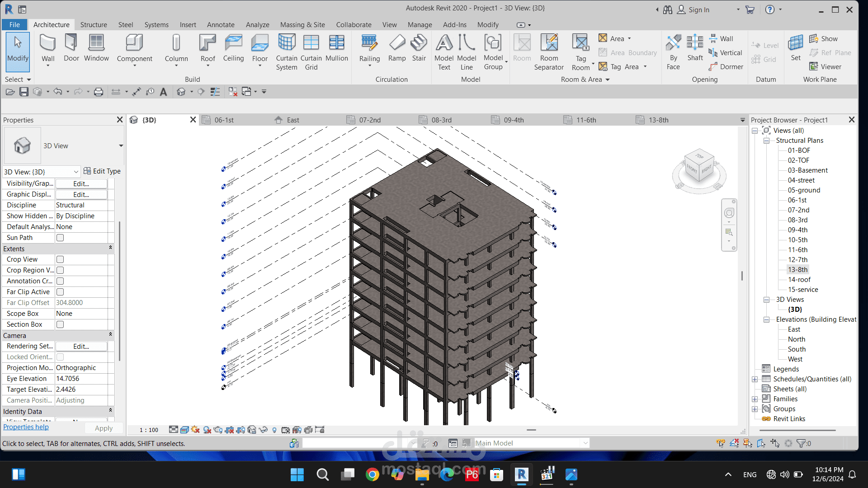Choose the Curtain Grid tool
The height and width of the screenshot is (488, 868).
click(x=311, y=52)
